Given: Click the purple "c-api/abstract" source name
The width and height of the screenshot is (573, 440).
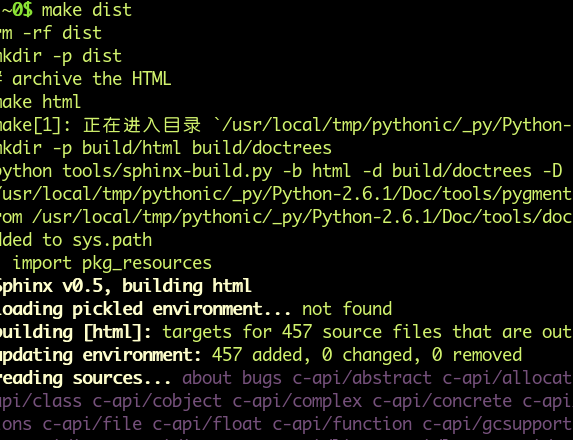Looking at the screenshot, I should click(x=362, y=379).
